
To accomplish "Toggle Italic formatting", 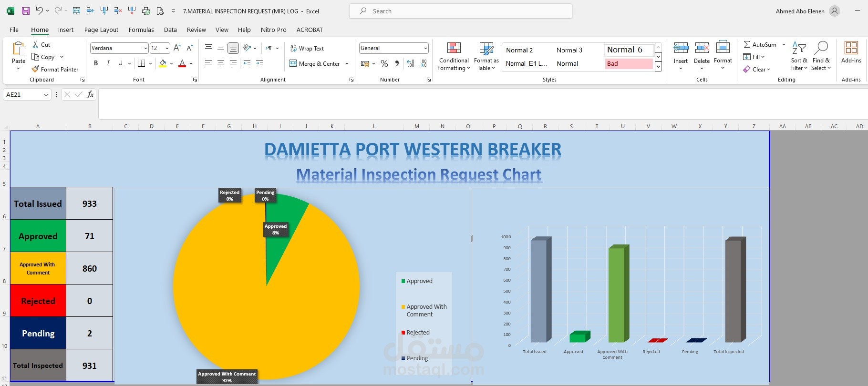I will point(108,63).
